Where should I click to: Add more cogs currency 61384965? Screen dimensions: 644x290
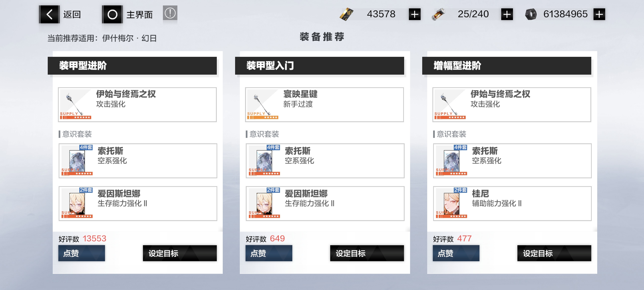coord(599,14)
